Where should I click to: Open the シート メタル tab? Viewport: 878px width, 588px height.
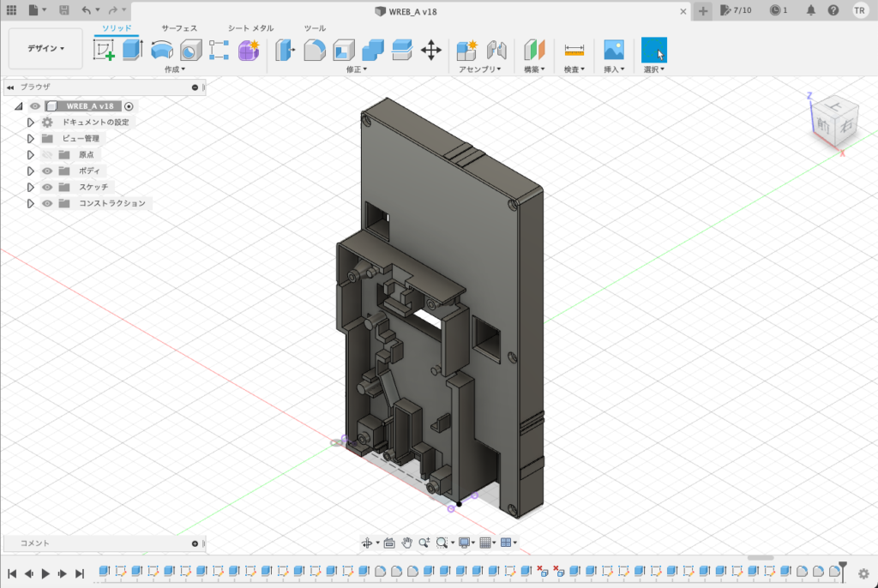coord(250,28)
